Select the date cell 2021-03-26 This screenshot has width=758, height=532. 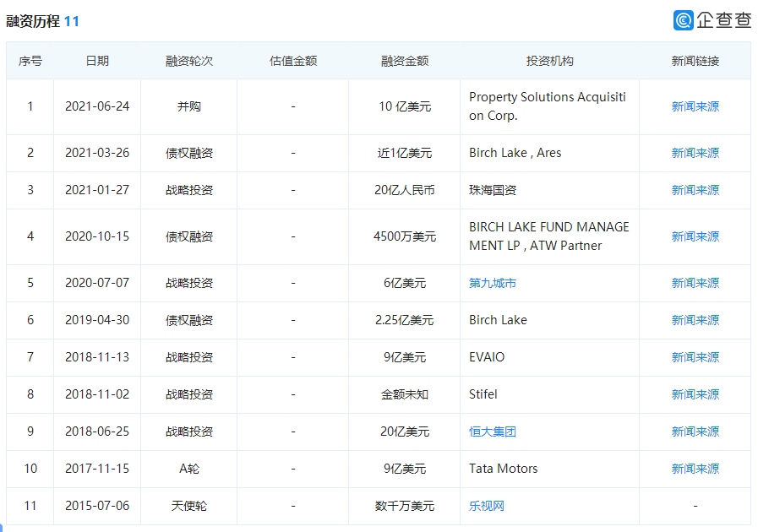click(97, 153)
